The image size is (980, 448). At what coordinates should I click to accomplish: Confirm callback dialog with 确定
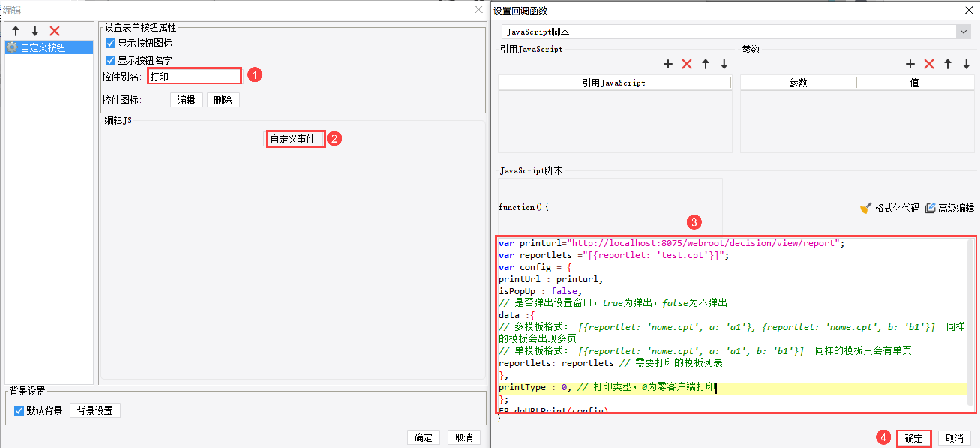point(913,439)
